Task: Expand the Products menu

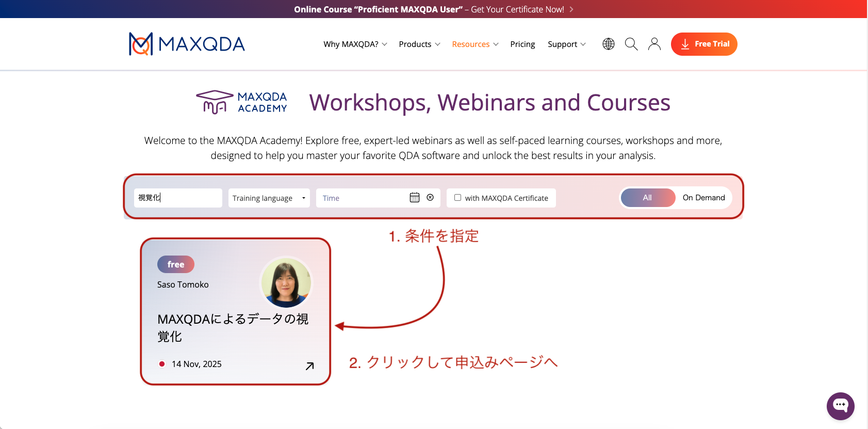Action: [x=419, y=44]
